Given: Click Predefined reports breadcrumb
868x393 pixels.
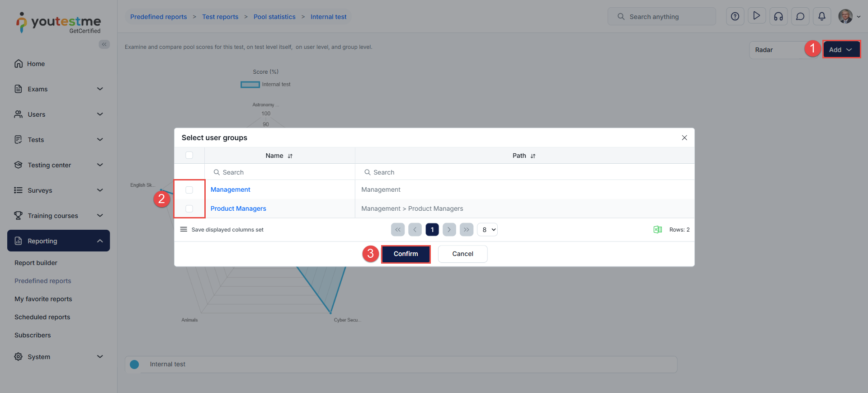Looking at the screenshot, I should (159, 17).
